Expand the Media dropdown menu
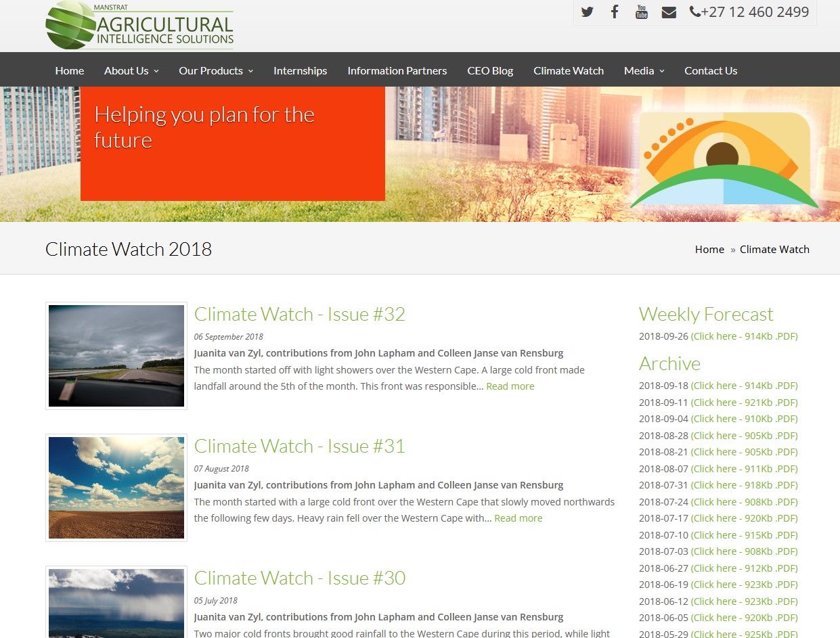 click(644, 70)
